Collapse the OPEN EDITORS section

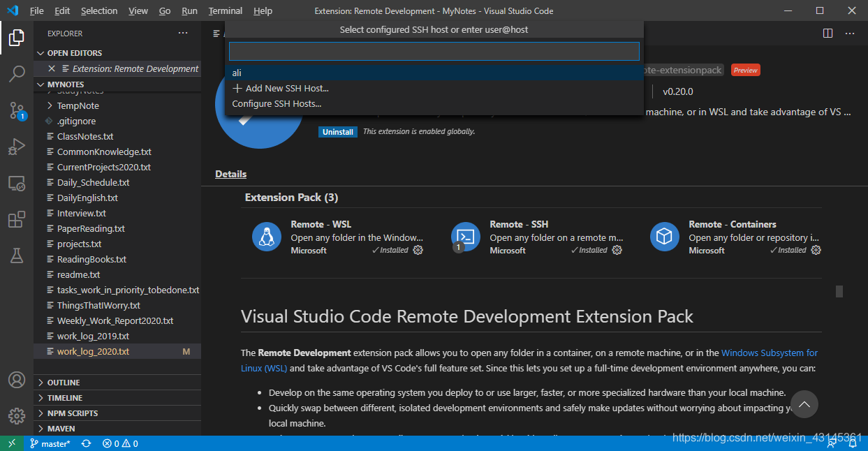117,53
